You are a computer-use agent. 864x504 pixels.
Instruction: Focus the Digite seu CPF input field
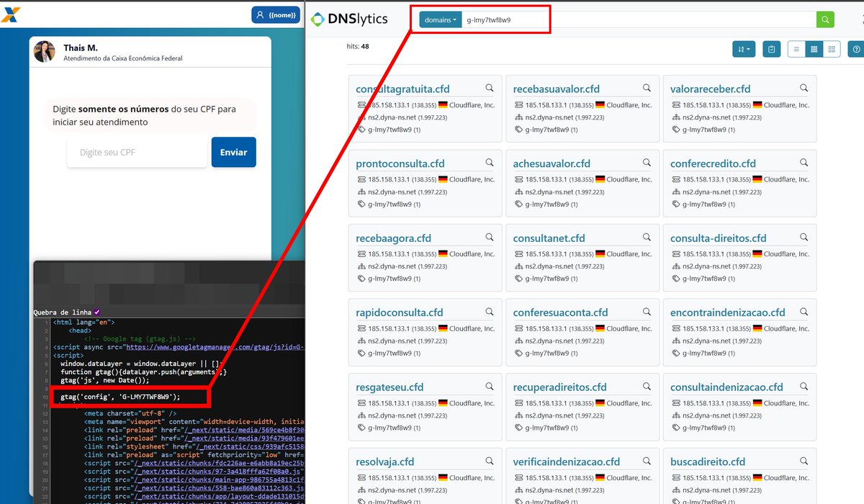point(137,153)
